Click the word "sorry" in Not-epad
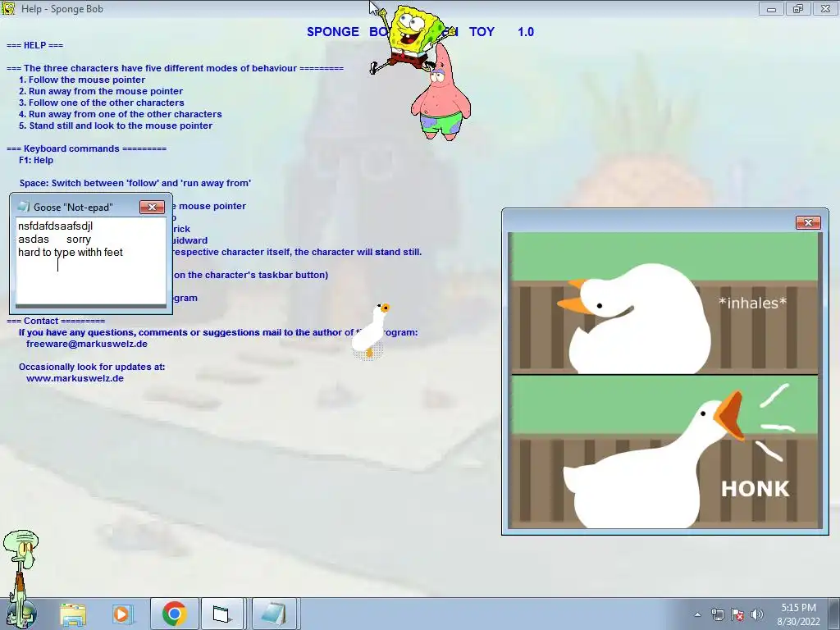The image size is (840, 630). pyautogui.click(x=79, y=240)
